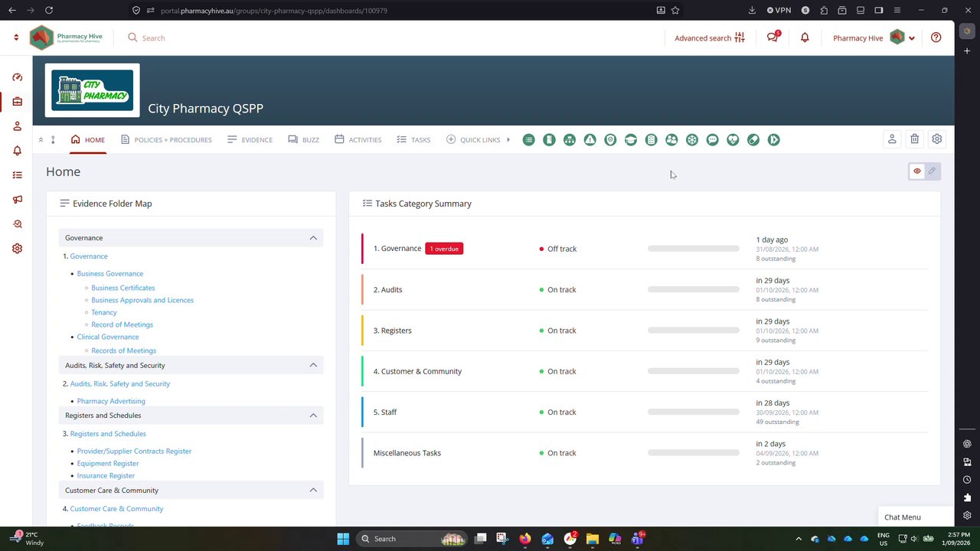Viewport: 980px width, 551px height.
Task: Open the warning triangle quick link icon
Action: pos(590,139)
